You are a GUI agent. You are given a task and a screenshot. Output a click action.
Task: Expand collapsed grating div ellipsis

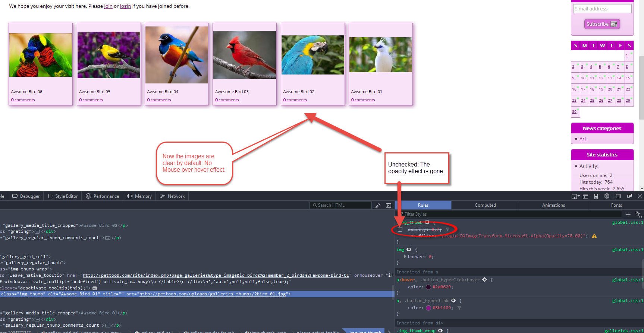point(37,232)
